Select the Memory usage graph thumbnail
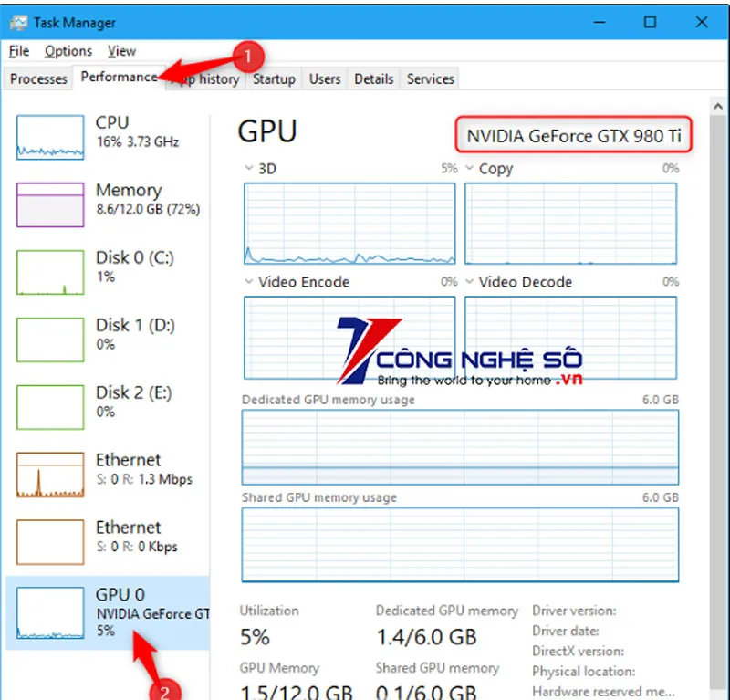Viewport: 730px width, 700px height. (50, 204)
